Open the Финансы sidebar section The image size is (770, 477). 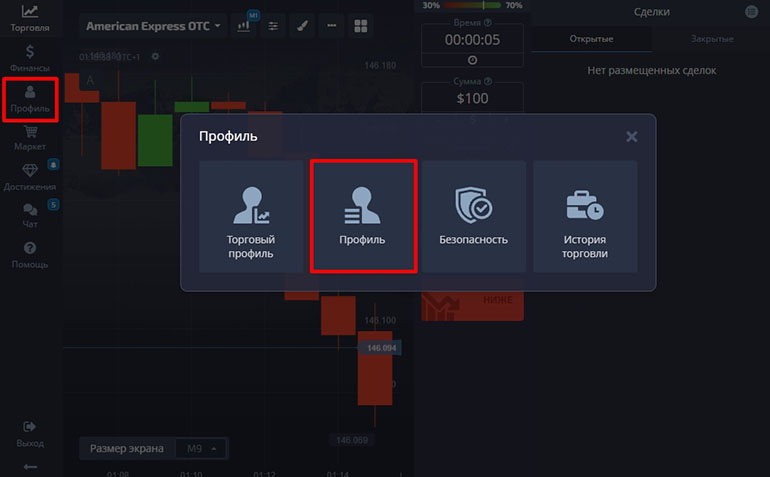[29, 58]
